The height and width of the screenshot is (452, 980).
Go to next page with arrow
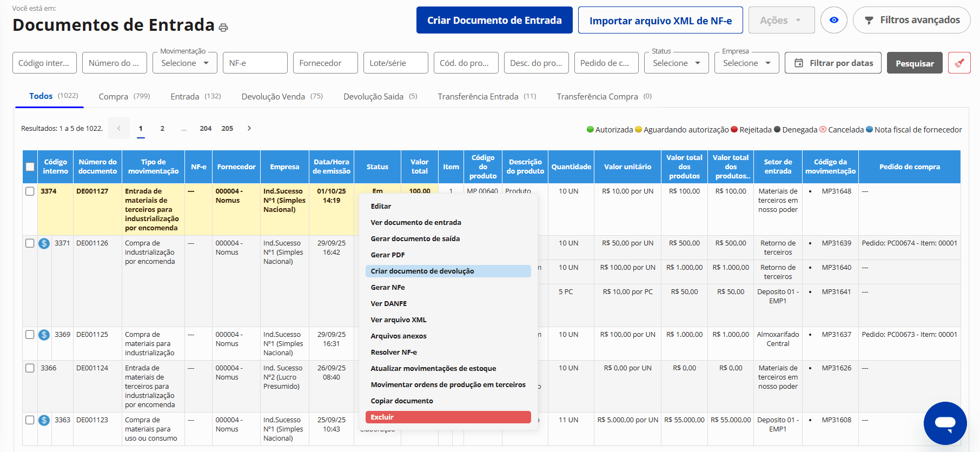click(x=249, y=128)
